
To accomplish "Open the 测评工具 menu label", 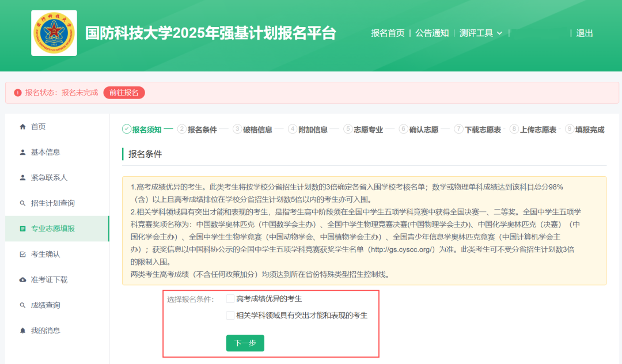I will click(x=476, y=33).
